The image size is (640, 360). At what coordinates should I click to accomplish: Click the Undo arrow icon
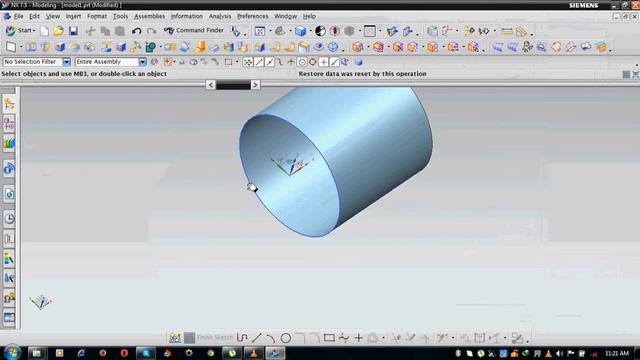[136, 31]
